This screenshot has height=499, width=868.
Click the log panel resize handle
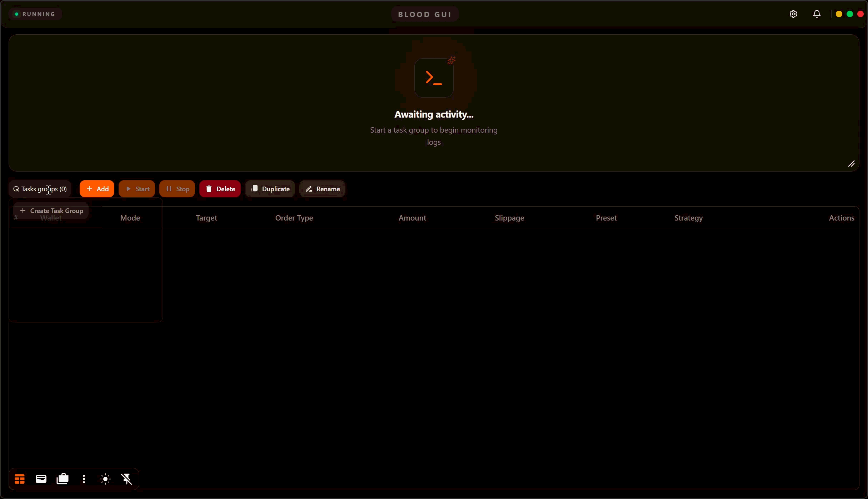[851, 164]
